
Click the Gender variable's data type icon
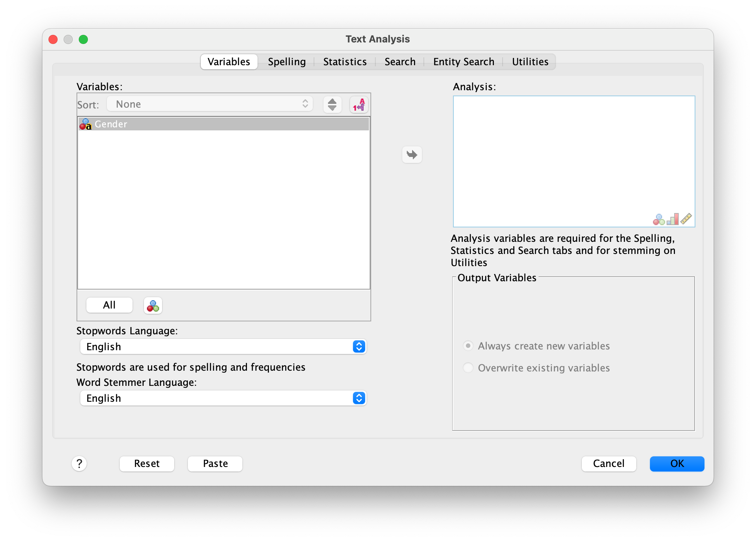pyautogui.click(x=86, y=124)
